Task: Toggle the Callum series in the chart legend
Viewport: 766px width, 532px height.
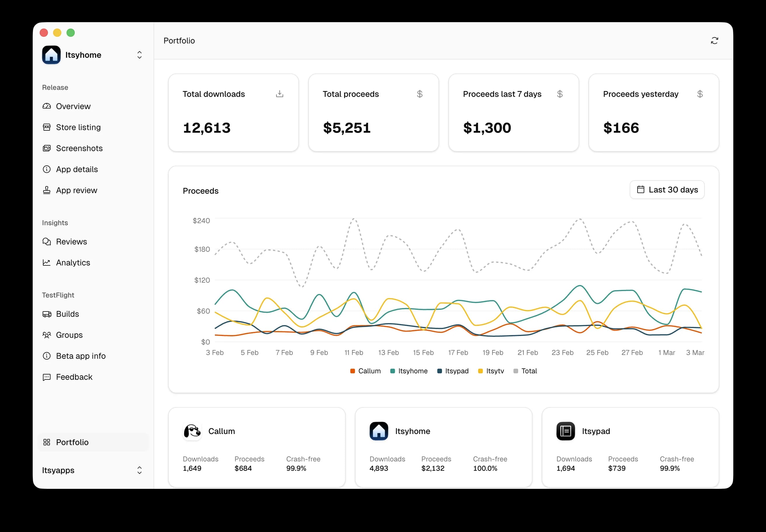Action: (x=365, y=371)
